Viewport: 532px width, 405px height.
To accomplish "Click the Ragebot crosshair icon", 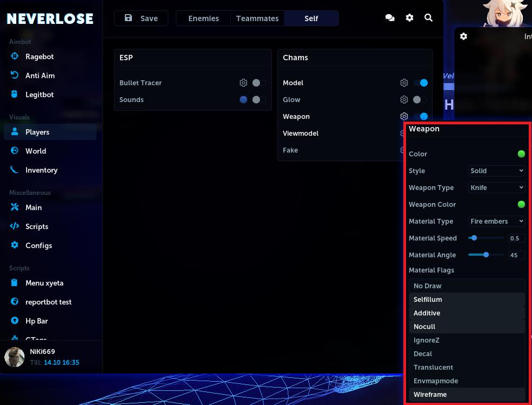I will pyautogui.click(x=15, y=56).
